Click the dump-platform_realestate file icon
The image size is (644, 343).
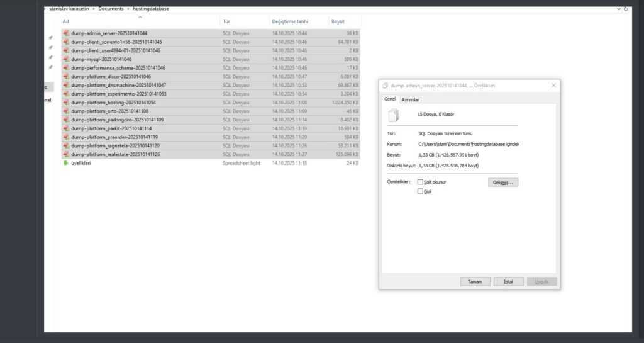(x=65, y=154)
